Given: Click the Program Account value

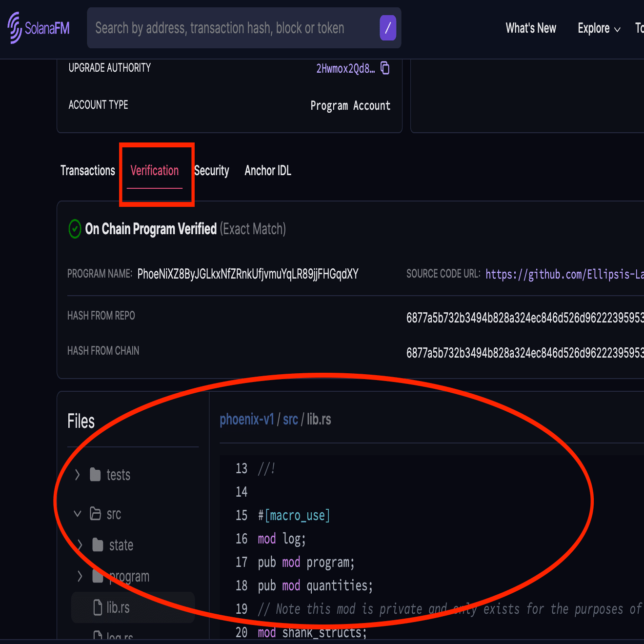Looking at the screenshot, I should [x=350, y=106].
